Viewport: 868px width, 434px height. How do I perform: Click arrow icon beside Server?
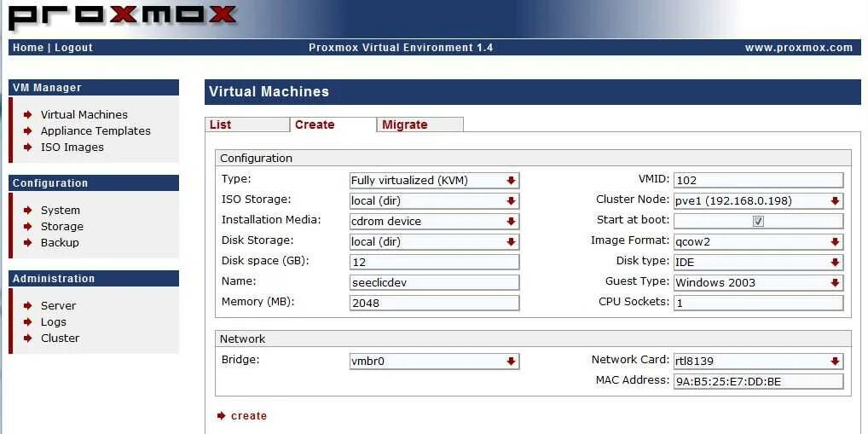coord(28,305)
